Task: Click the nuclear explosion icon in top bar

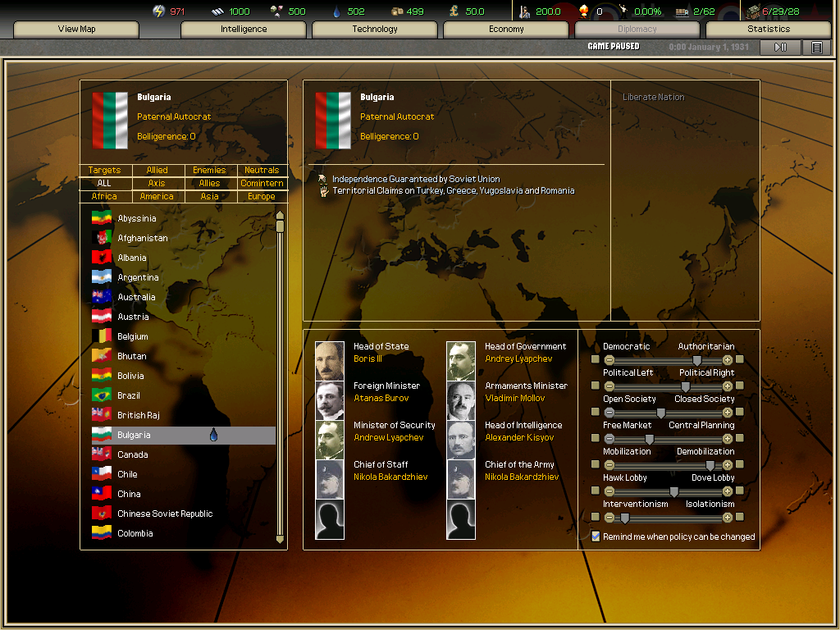Action: click(x=584, y=11)
